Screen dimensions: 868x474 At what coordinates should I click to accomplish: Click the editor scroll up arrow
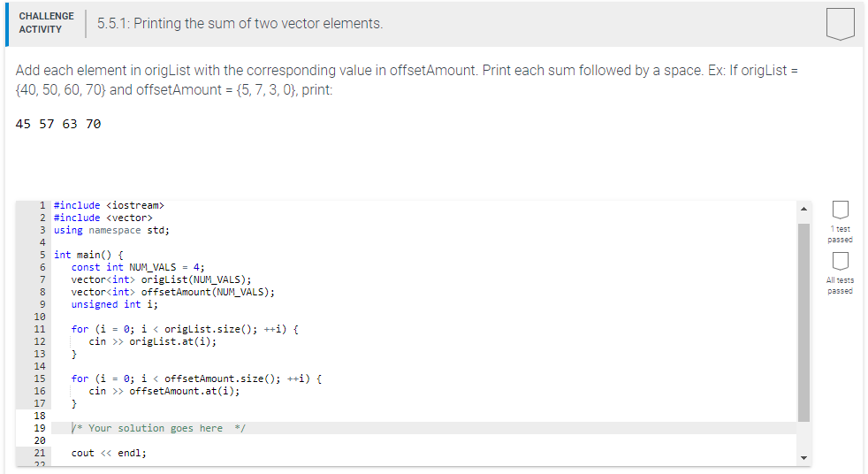(803, 209)
